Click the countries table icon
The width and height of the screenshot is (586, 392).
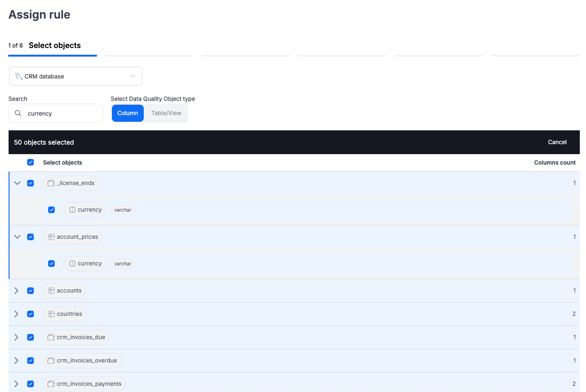[x=51, y=314]
